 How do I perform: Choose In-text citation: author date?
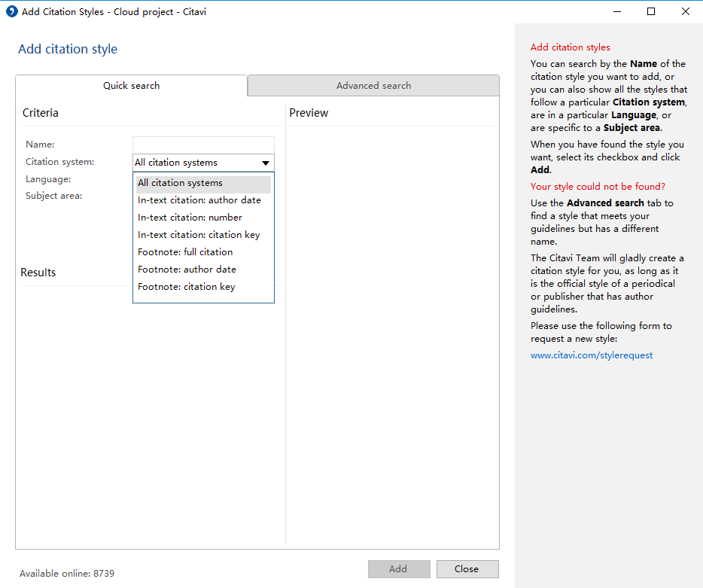pos(203,200)
